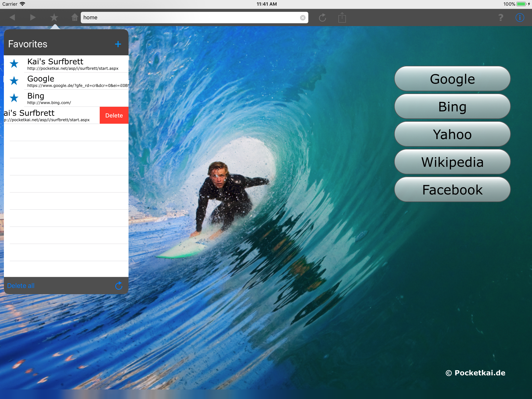Click star icon beside Bing favorite
Screen dimensions: 532x399
[x=14, y=98]
